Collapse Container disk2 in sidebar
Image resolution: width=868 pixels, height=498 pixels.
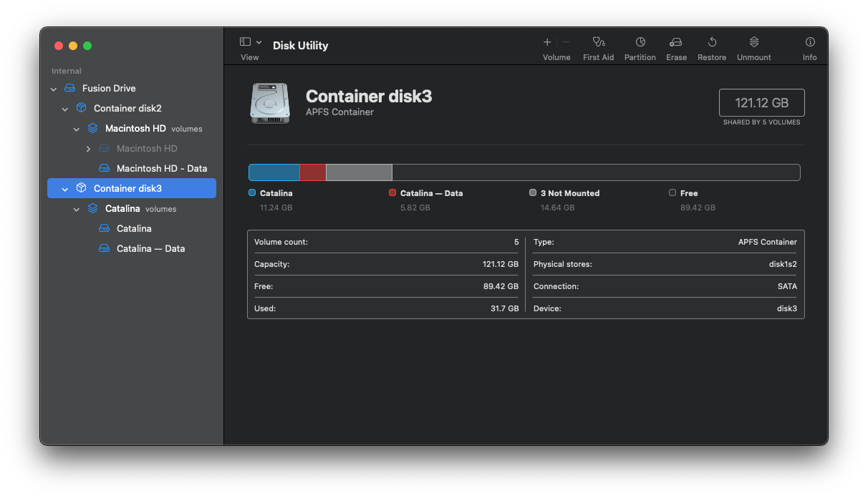coord(65,109)
